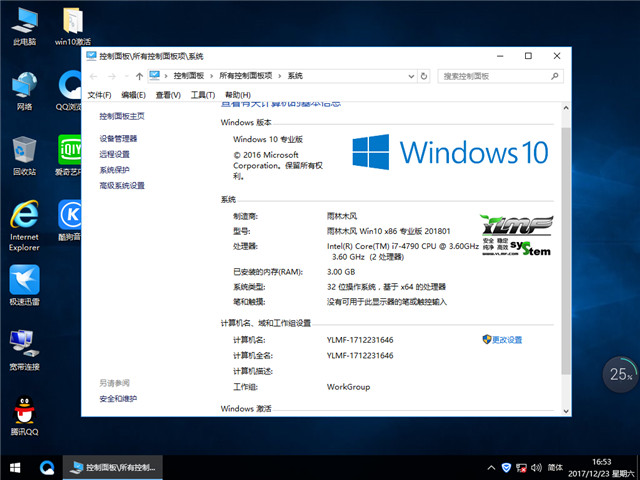
Task: Expand chevron after 控制面板 in breadcrumb
Action: pyautogui.click(x=211, y=76)
